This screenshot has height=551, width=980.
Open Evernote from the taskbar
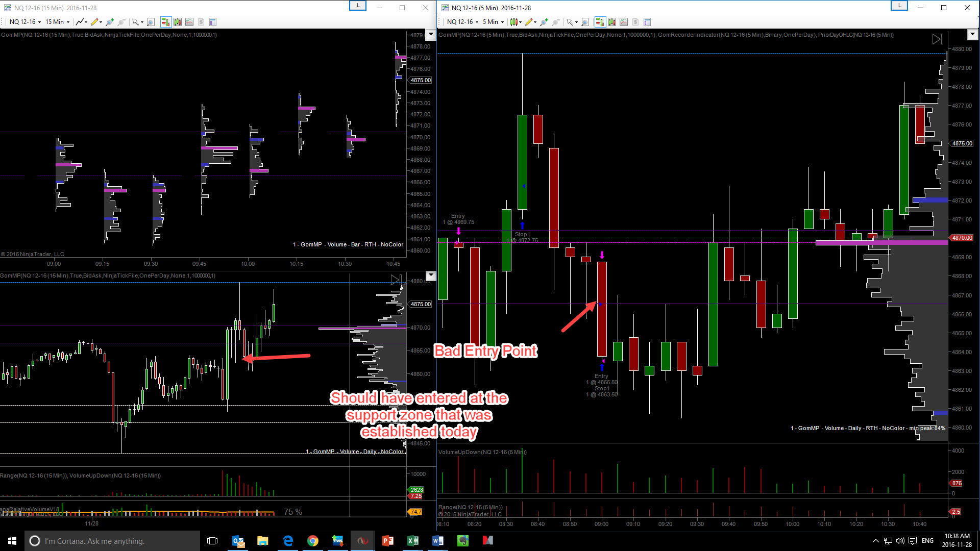click(x=463, y=541)
